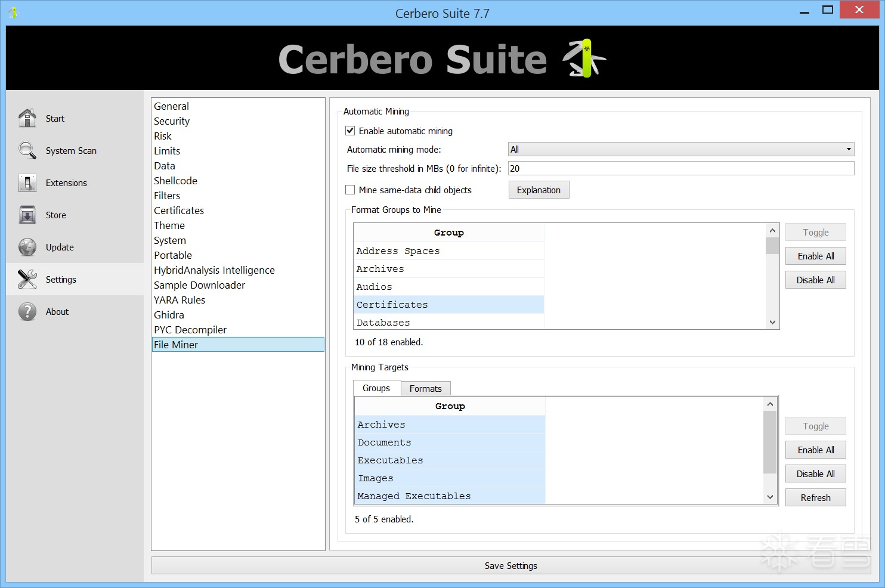The image size is (885, 588).
Task: Click the file size threshold input field
Action: point(681,169)
